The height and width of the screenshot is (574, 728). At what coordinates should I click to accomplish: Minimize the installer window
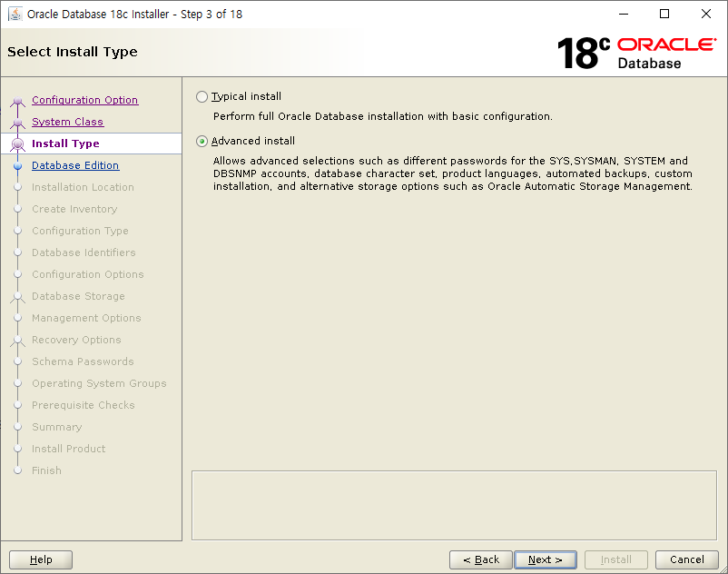click(x=624, y=14)
